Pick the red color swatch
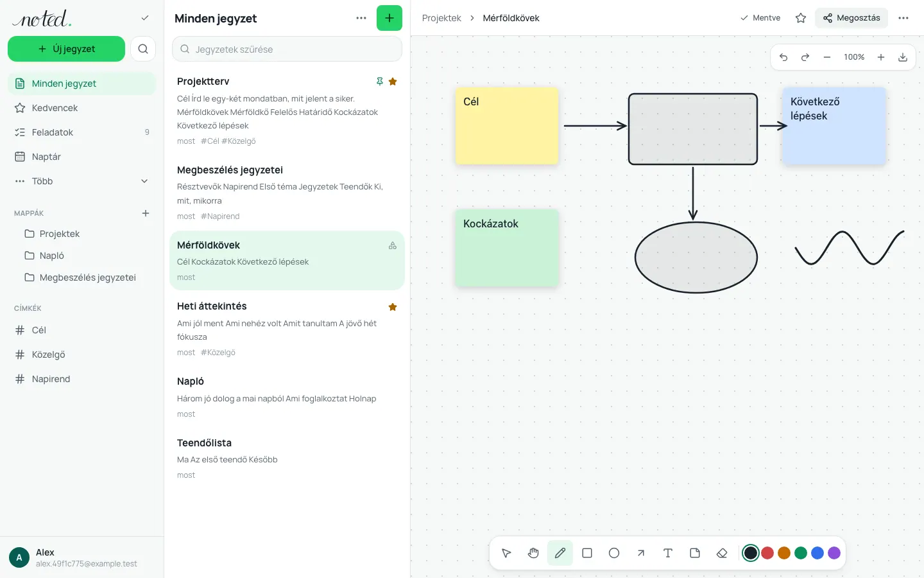924x578 pixels. [x=767, y=553]
